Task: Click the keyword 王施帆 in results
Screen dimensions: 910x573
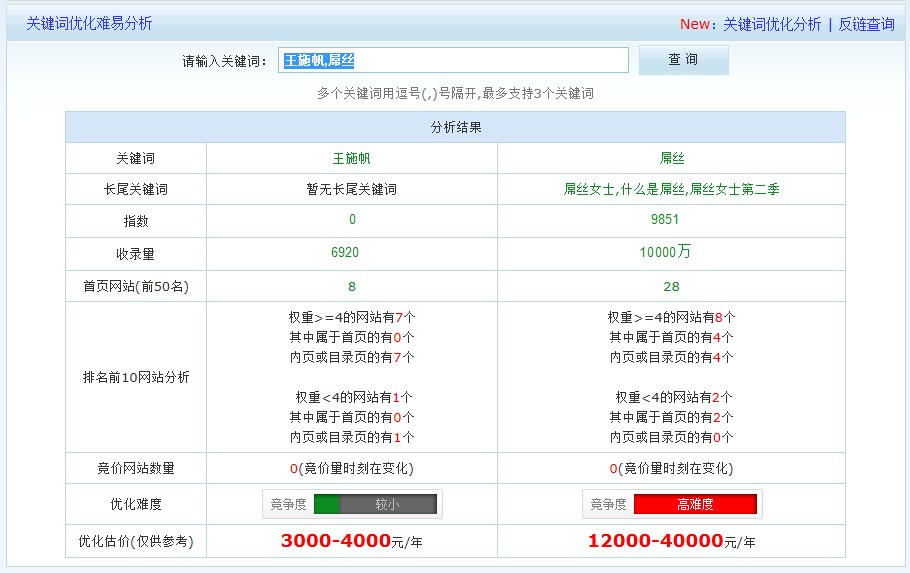Action: point(352,158)
